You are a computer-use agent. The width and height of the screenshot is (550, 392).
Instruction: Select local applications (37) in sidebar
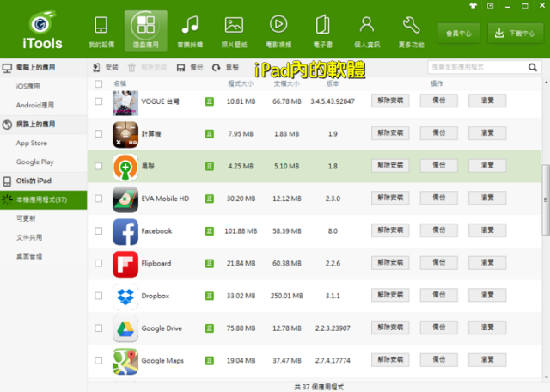(44, 200)
